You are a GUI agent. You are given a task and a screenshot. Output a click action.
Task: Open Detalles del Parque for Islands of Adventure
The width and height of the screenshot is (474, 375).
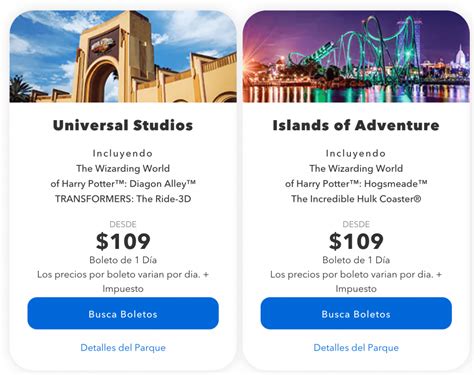(x=356, y=348)
